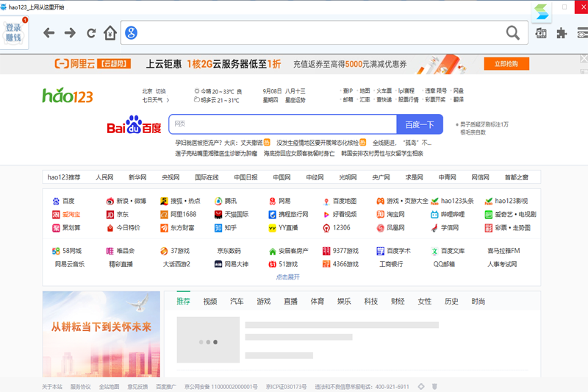This screenshot has width=588, height=392.
Task: Click the Baidu paw logo
Action: tap(134, 126)
